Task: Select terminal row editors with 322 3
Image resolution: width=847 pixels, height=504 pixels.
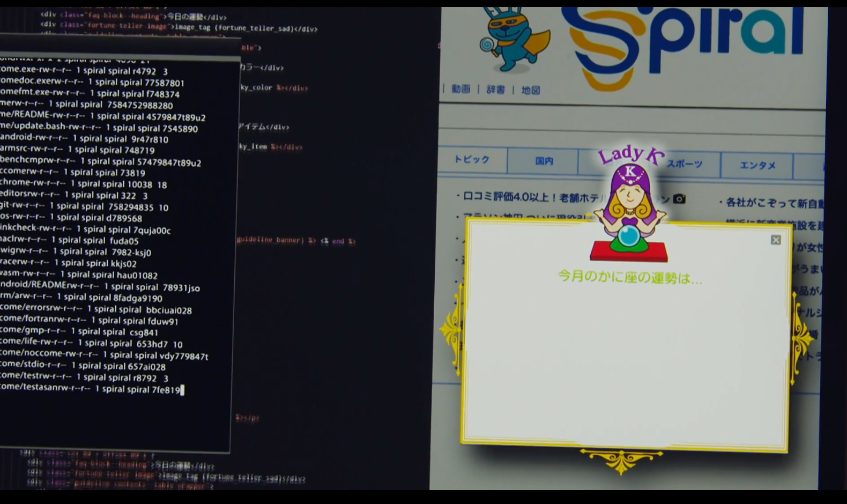Action: point(74,195)
